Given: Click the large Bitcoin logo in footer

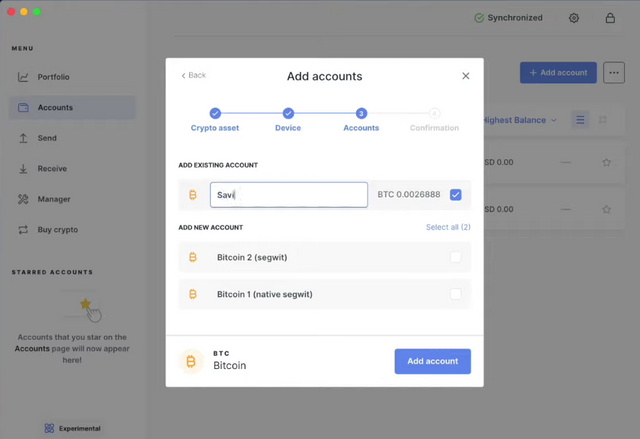Looking at the screenshot, I should click(191, 361).
